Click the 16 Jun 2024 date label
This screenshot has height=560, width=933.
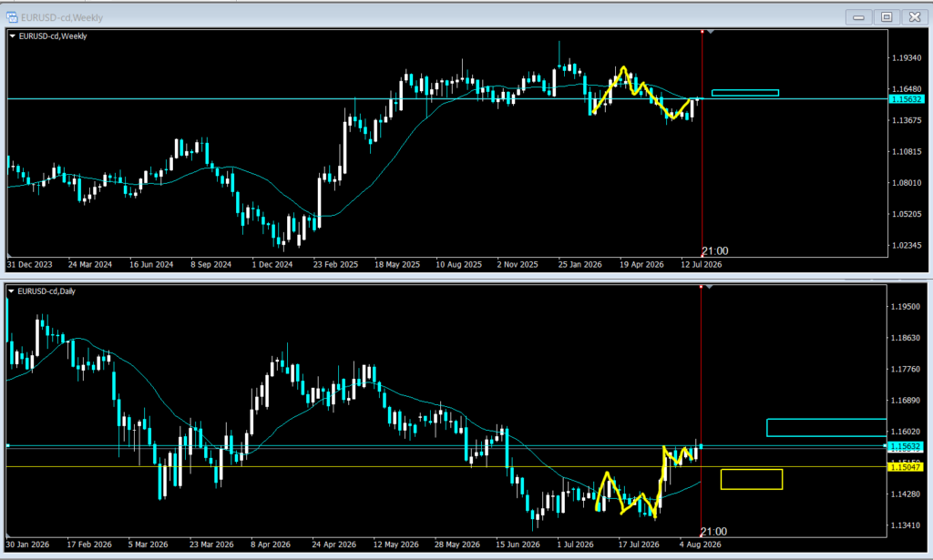151,265
